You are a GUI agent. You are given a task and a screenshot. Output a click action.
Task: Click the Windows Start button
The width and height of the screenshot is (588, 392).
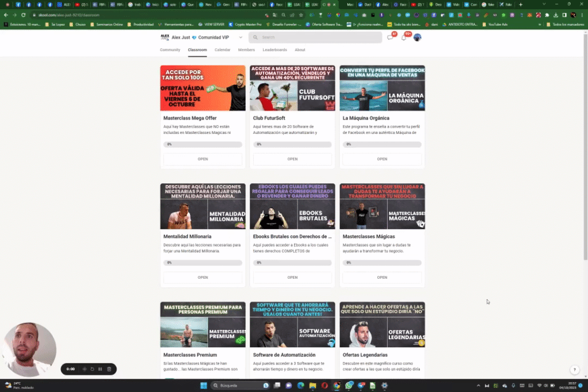pos(204,386)
